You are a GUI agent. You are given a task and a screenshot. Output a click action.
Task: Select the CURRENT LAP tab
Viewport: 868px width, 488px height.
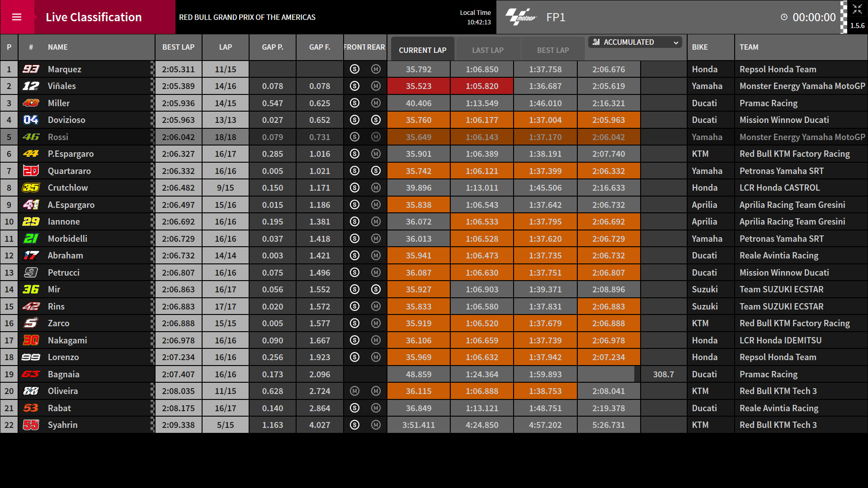click(x=422, y=50)
